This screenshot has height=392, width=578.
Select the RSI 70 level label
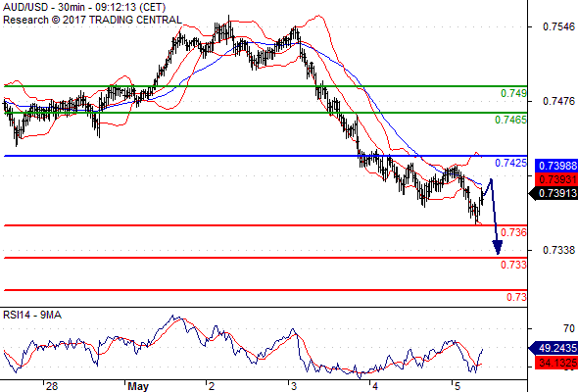point(569,328)
